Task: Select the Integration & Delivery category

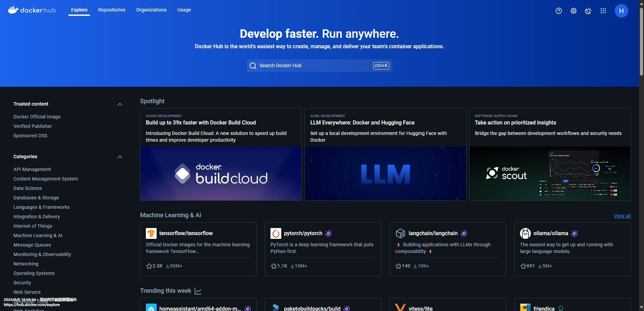Action: [x=37, y=217]
